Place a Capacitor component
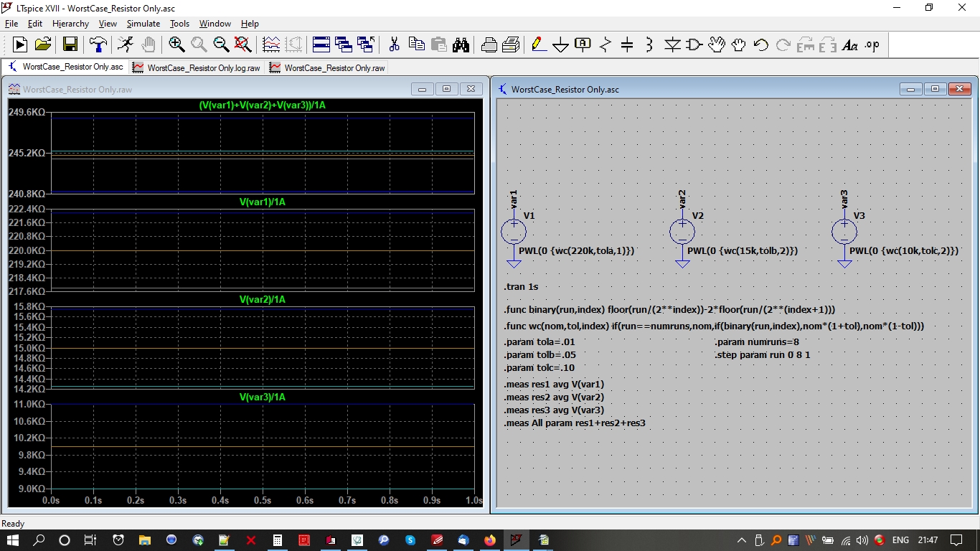Viewport: 980px width, 551px height. (x=627, y=45)
